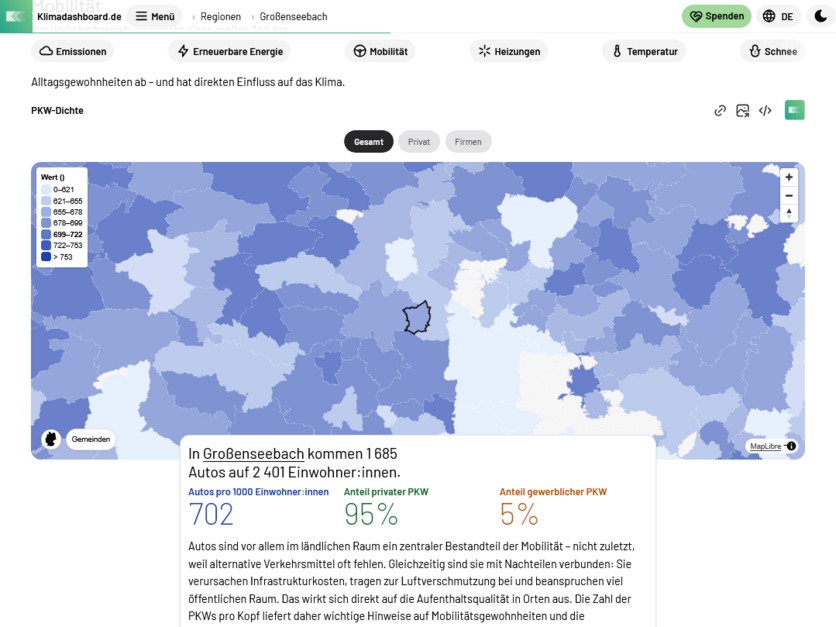Zoom in on the map with the plus icon

point(789,177)
